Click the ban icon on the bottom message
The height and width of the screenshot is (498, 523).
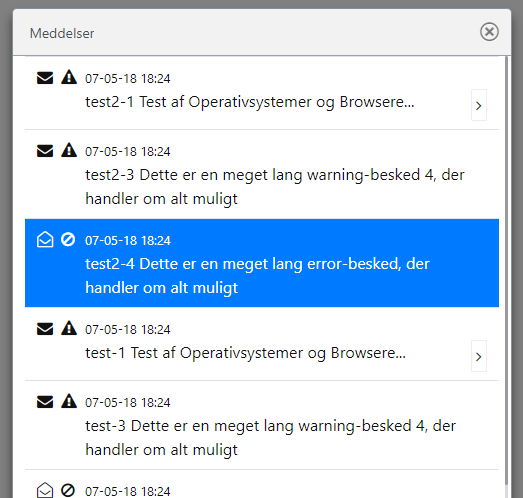click(68, 490)
